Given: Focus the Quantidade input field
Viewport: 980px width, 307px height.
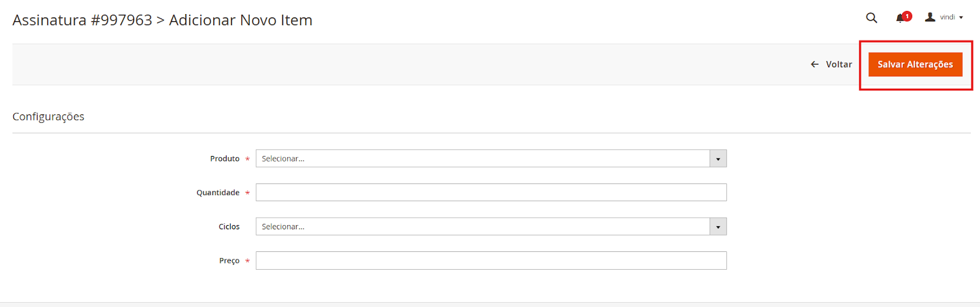Looking at the screenshot, I should point(491,193).
